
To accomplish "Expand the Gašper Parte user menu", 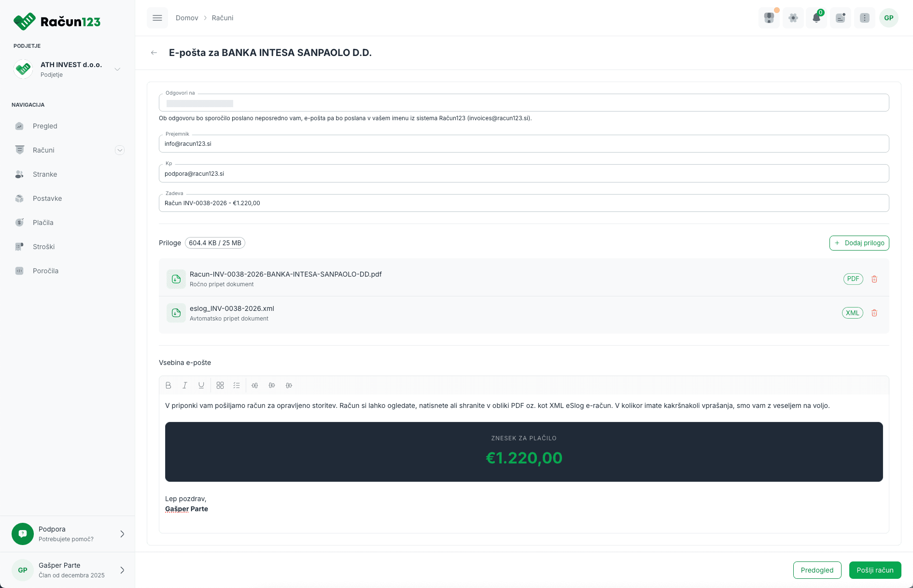I will [122, 570].
